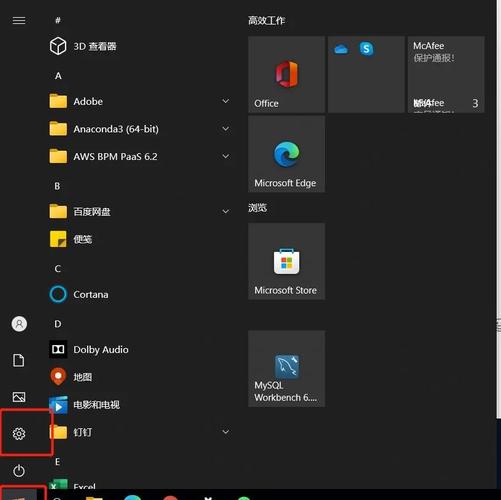Open Settings via the gear icon
The width and height of the screenshot is (501, 500).
point(19,434)
